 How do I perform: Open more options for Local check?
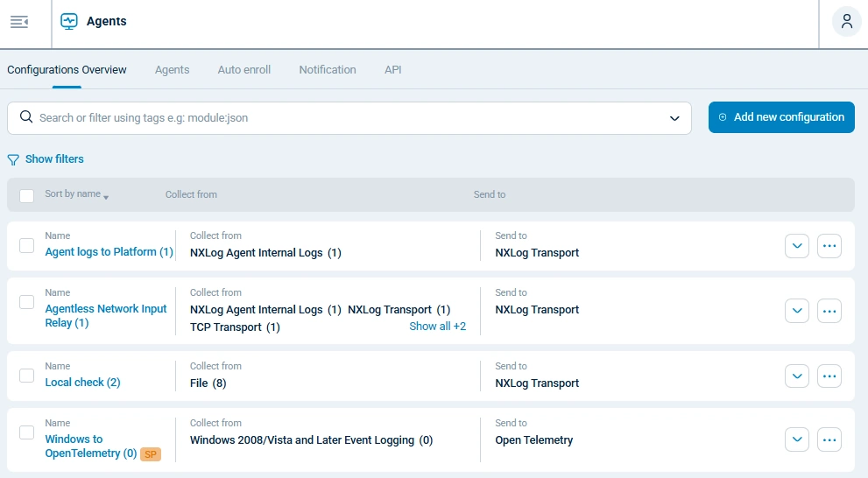(x=829, y=376)
